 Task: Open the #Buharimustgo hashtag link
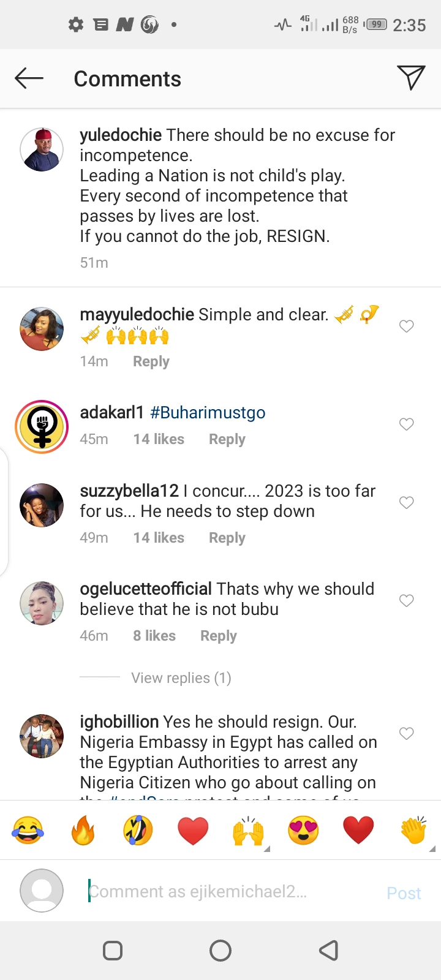[208, 413]
